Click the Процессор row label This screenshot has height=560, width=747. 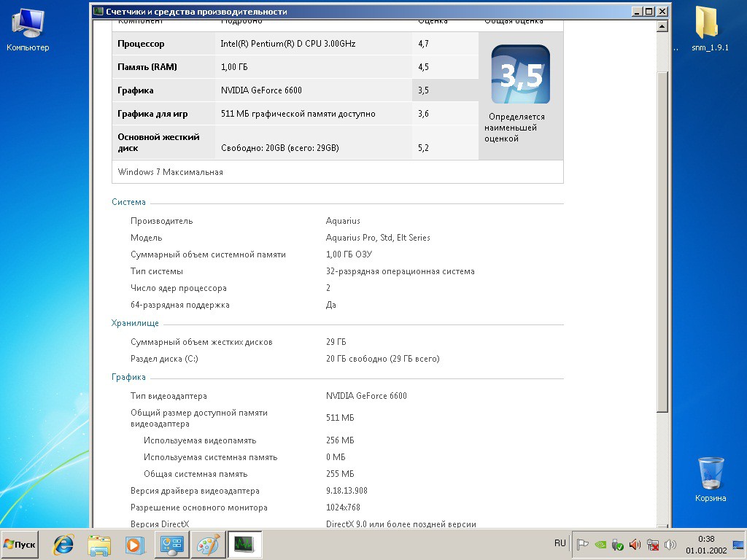[141, 44]
